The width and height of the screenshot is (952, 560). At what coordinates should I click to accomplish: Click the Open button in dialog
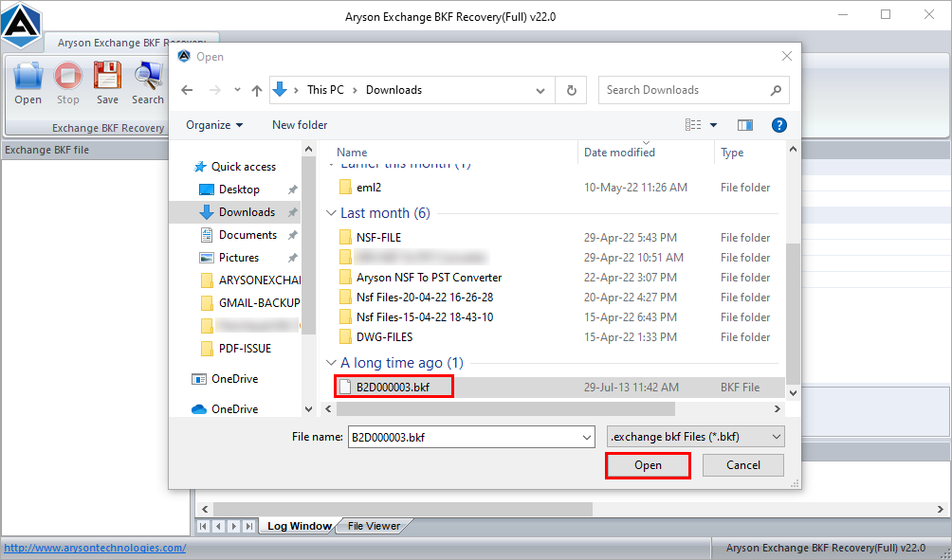coord(648,465)
